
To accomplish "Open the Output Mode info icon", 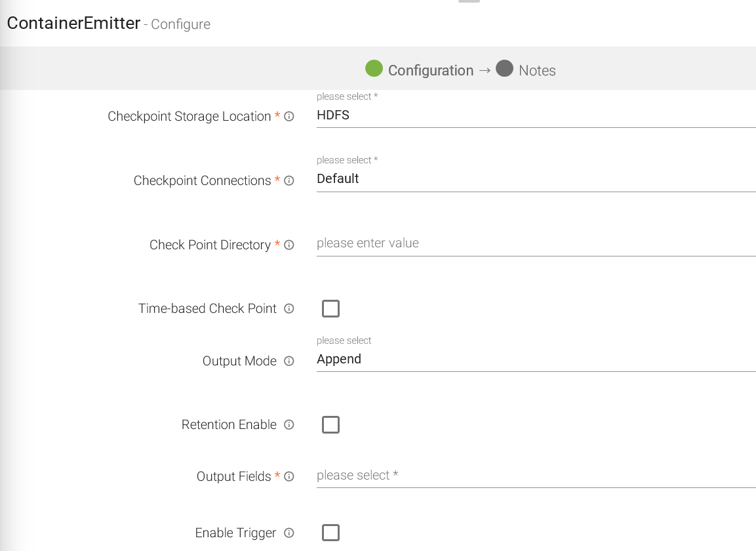I will click(289, 361).
